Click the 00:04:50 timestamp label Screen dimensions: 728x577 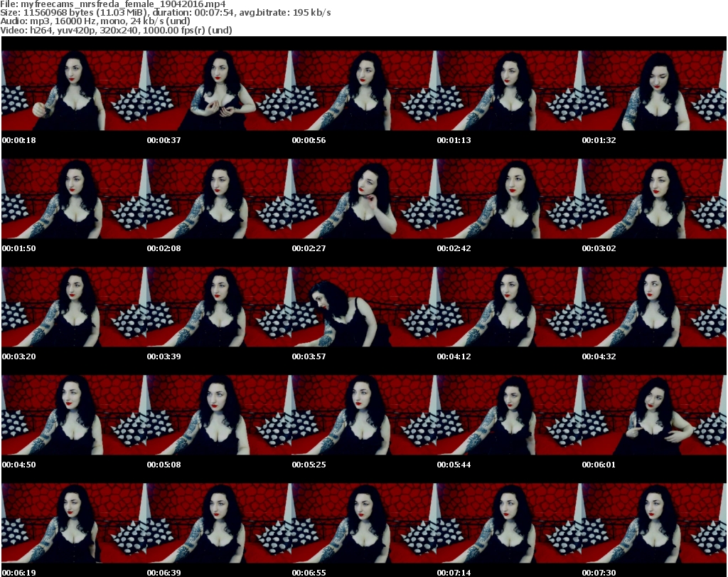point(19,465)
